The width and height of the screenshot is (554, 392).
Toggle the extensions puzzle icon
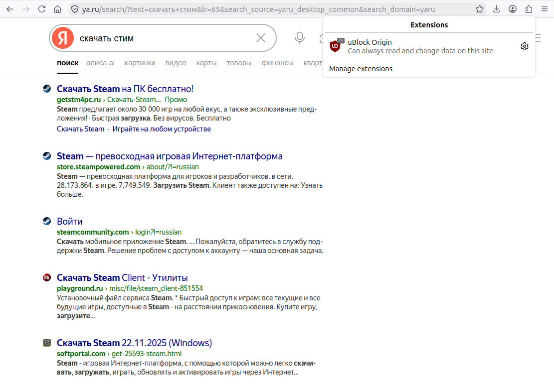tap(529, 9)
